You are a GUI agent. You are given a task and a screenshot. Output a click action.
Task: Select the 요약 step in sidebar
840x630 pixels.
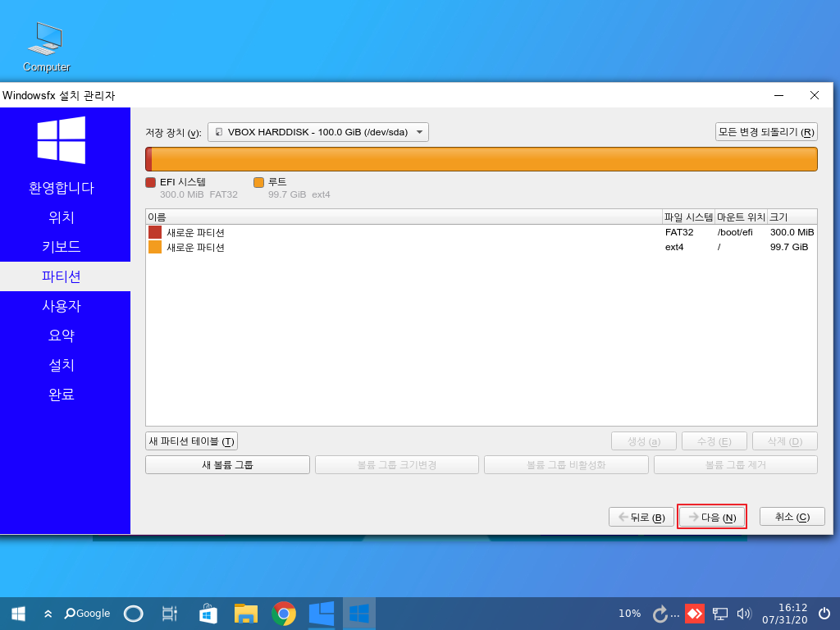click(x=61, y=336)
